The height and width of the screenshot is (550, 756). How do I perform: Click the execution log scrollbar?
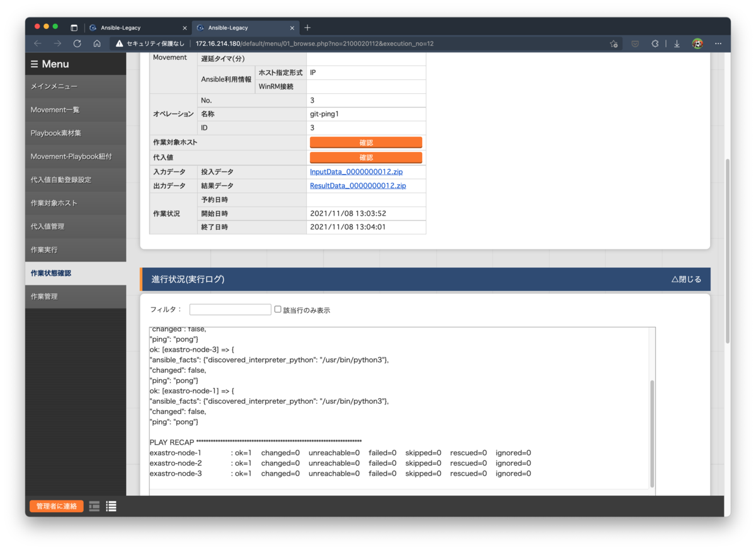(x=652, y=433)
